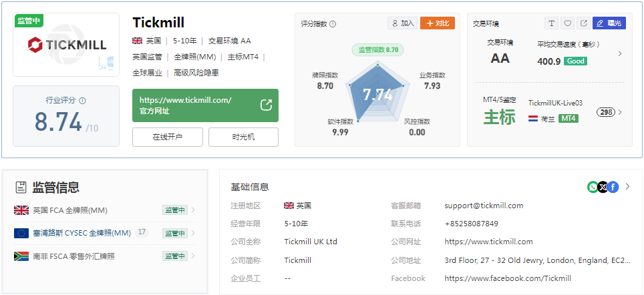This screenshot has height=295, width=644.
Task: Click the UK flag icon beside 注册地区 英国
Action: click(x=289, y=206)
